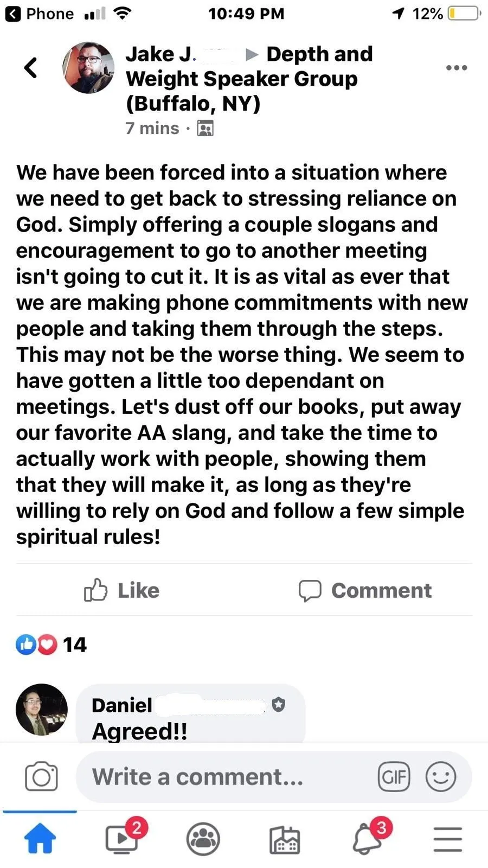Open the Watch videos tab
488x868 pixels.
121,839
